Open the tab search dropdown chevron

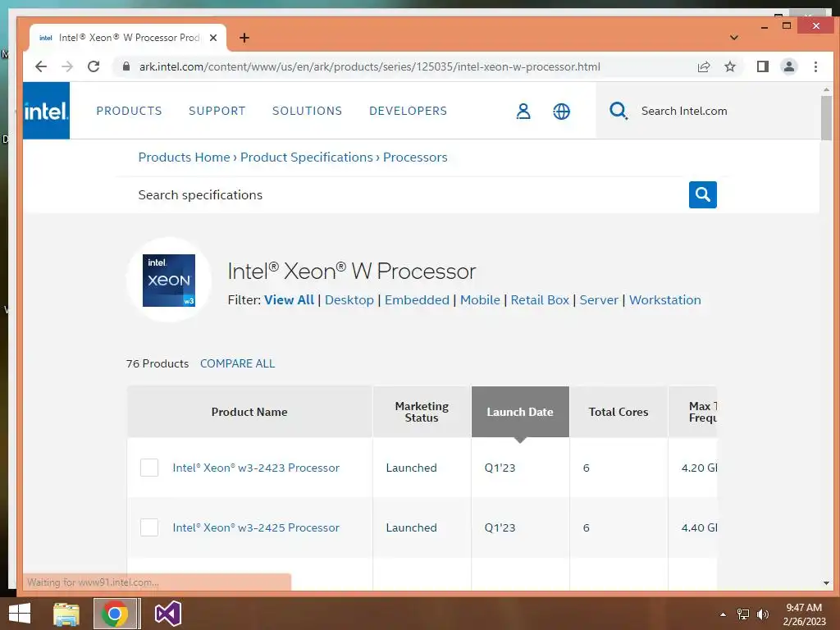pos(734,38)
